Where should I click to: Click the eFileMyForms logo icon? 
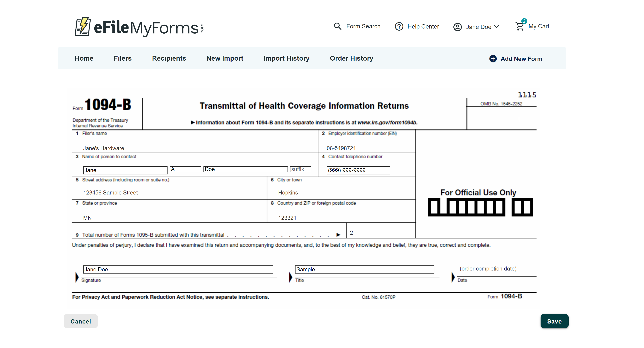[83, 27]
